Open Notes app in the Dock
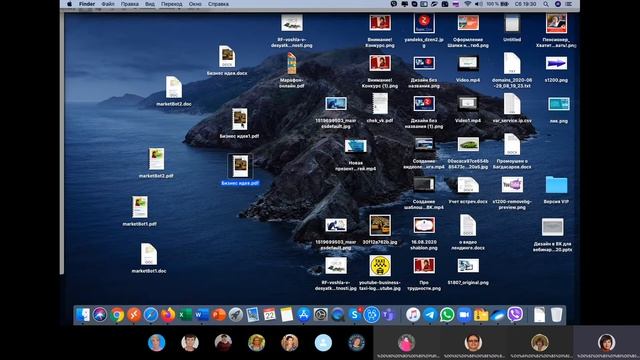Viewport: 640px width, 360px height. point(287,315)
